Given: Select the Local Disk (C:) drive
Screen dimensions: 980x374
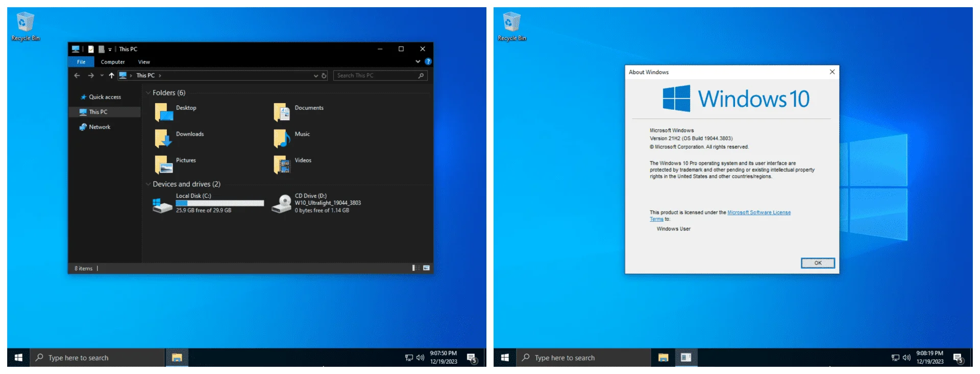Looking at the screenshot, I should [208, 203].
